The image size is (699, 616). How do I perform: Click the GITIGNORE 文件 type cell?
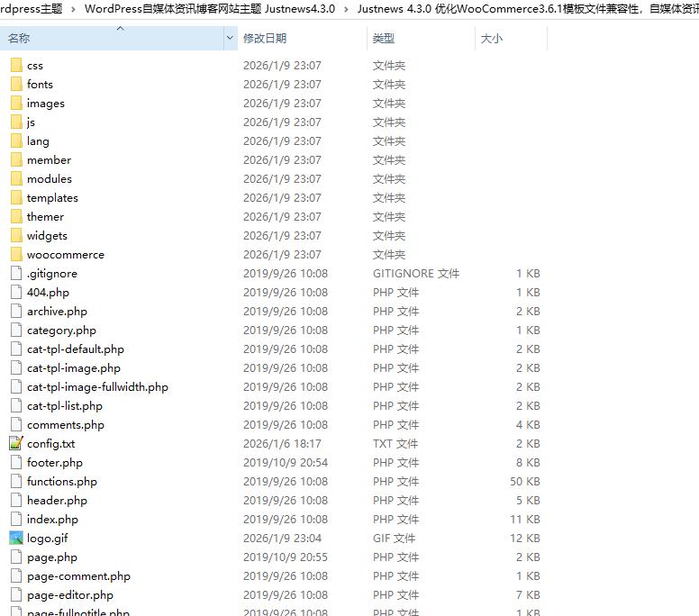click(416, 273)
